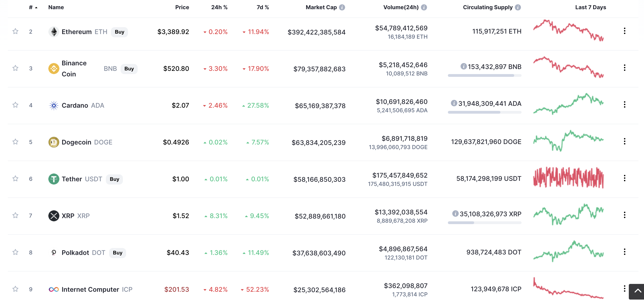644x306 pixels.
Task: Sort table by Price column header
Action: coord(182,7)
